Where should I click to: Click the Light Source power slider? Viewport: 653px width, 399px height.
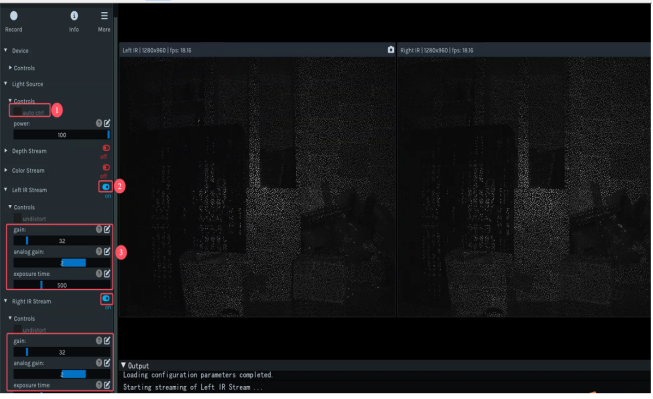[x=62, y=135]
